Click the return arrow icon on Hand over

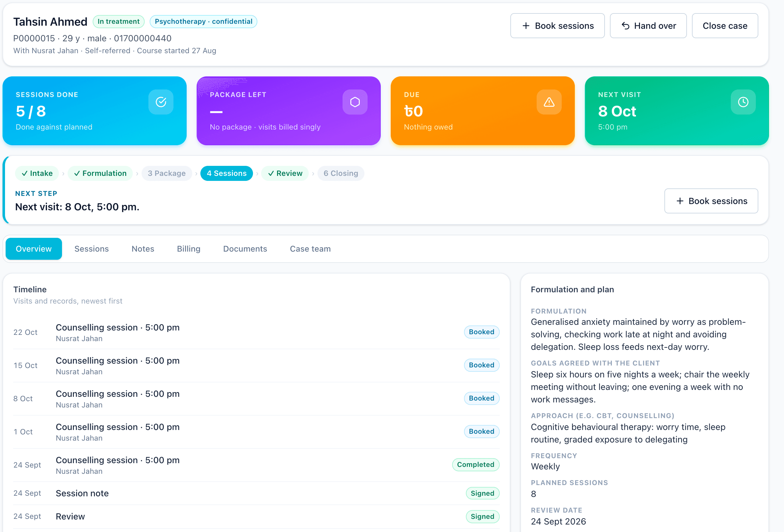coord(626,26)
